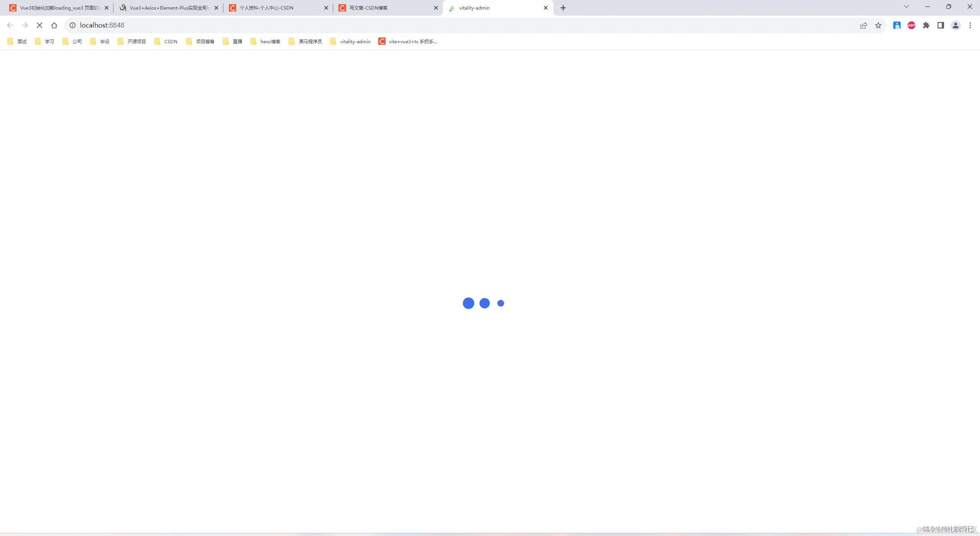View site information for localhost
This screenshot has width=980, height=536.
[x=72, y=25]
